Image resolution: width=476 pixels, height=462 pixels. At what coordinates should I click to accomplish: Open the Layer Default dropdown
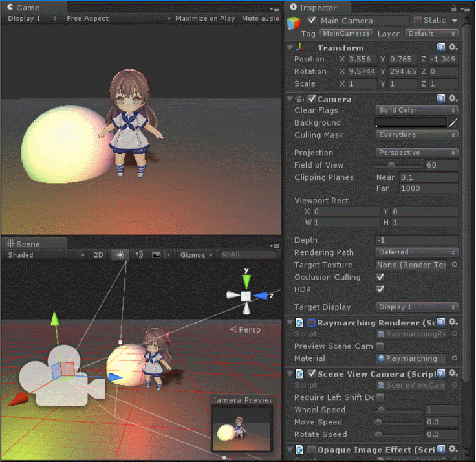(x=431, y=34)
